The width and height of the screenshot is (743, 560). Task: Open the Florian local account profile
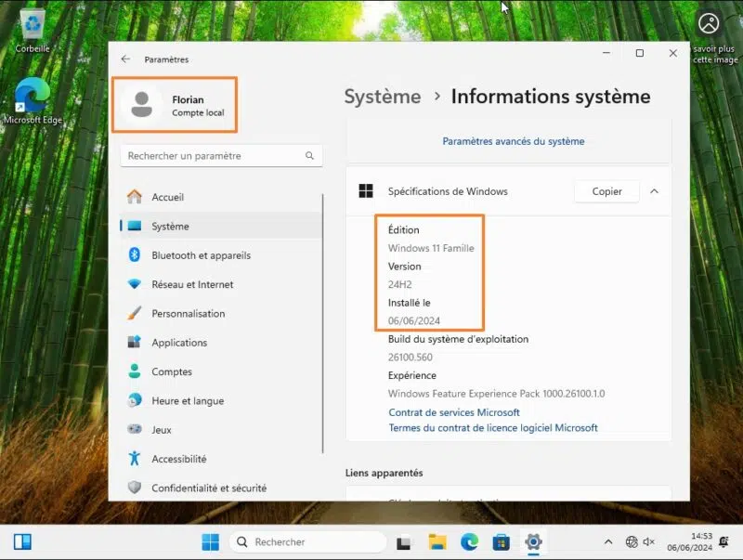pyautogui.click(x=178, y=104)
